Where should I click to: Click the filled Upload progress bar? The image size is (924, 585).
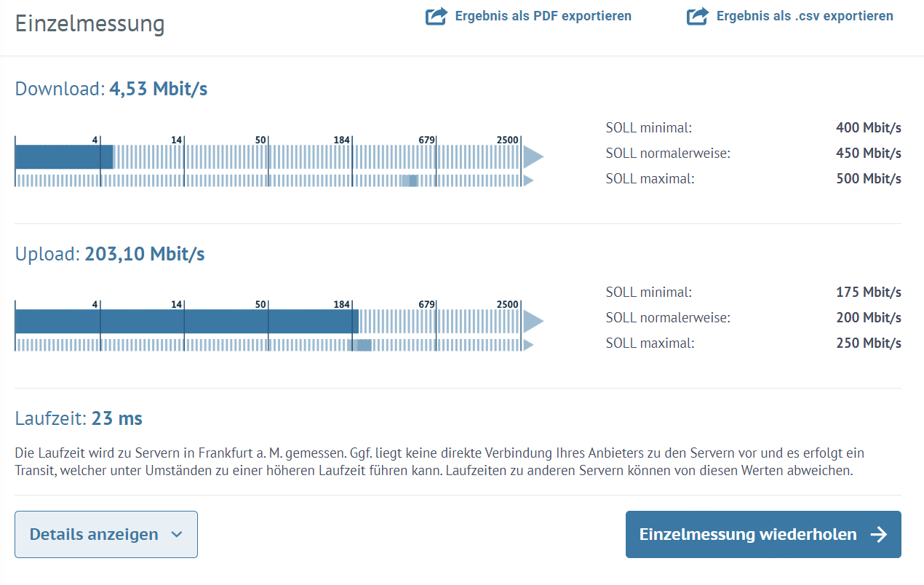click(x=187, y=321)
